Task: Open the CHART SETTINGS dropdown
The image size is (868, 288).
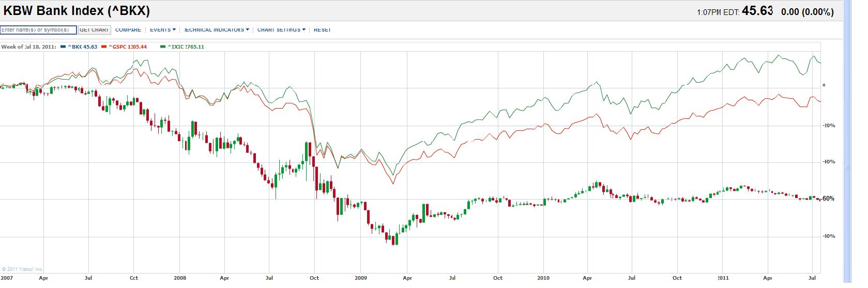Action: [x=281, y=30]
